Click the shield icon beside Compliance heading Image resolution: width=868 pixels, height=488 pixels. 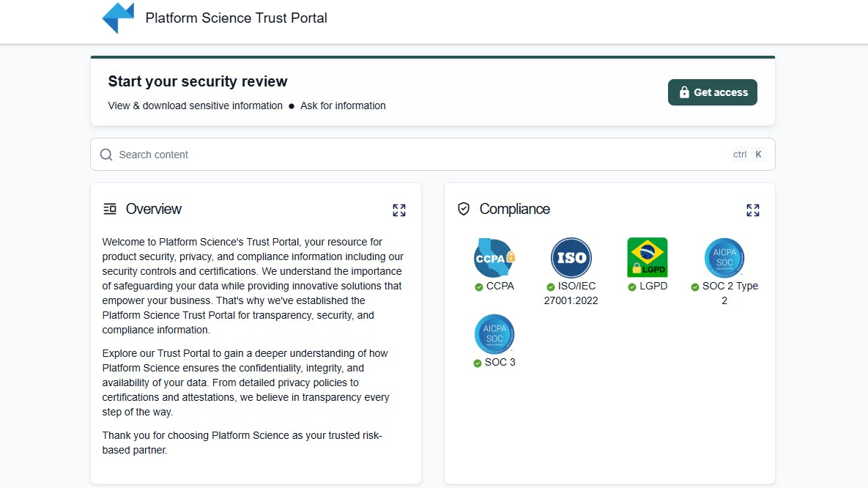(464, 209)
